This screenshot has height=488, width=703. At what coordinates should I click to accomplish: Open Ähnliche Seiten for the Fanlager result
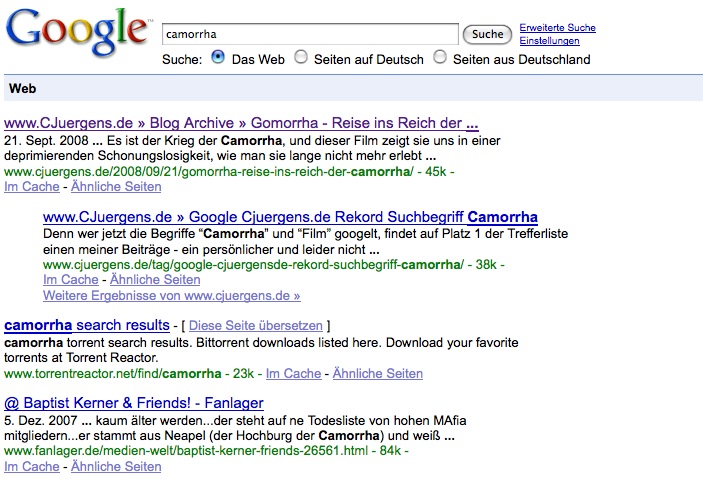(x=116, y=466)
